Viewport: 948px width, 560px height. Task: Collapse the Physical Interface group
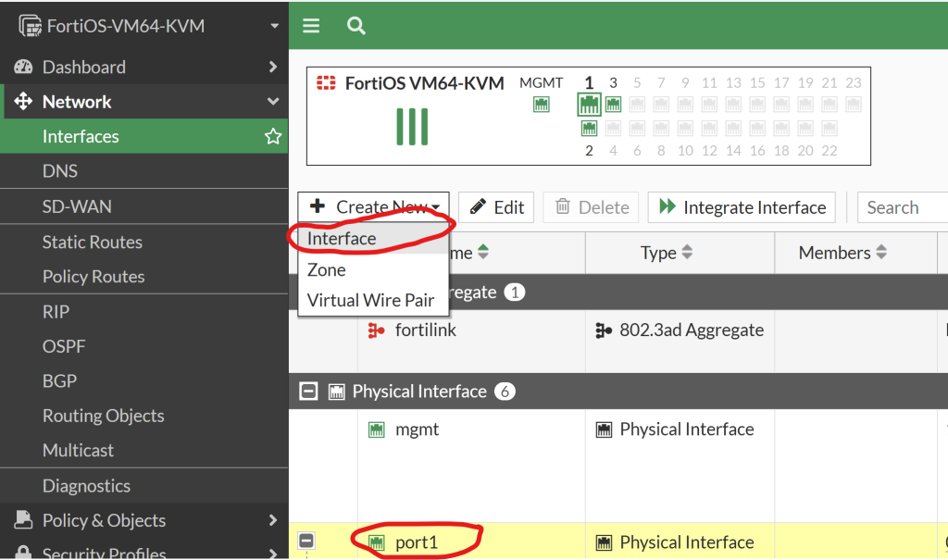308,392
